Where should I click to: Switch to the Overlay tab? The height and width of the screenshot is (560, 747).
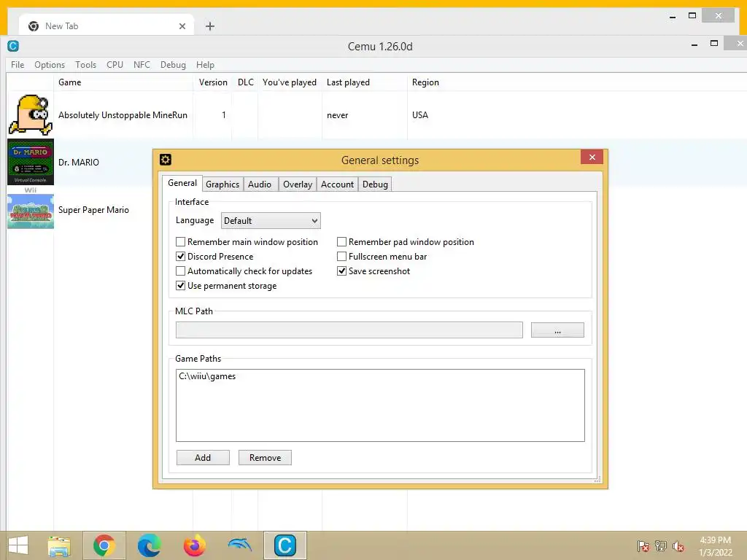(298, 184)
